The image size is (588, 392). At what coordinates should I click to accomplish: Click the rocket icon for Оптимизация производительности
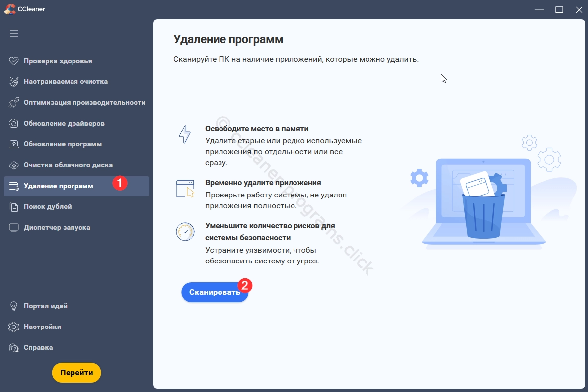(14, 103)
